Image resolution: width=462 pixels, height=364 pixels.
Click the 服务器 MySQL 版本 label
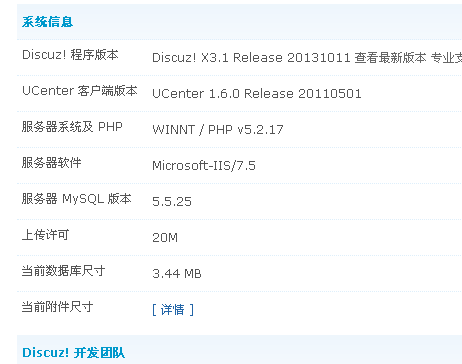(x=77, y=199)
